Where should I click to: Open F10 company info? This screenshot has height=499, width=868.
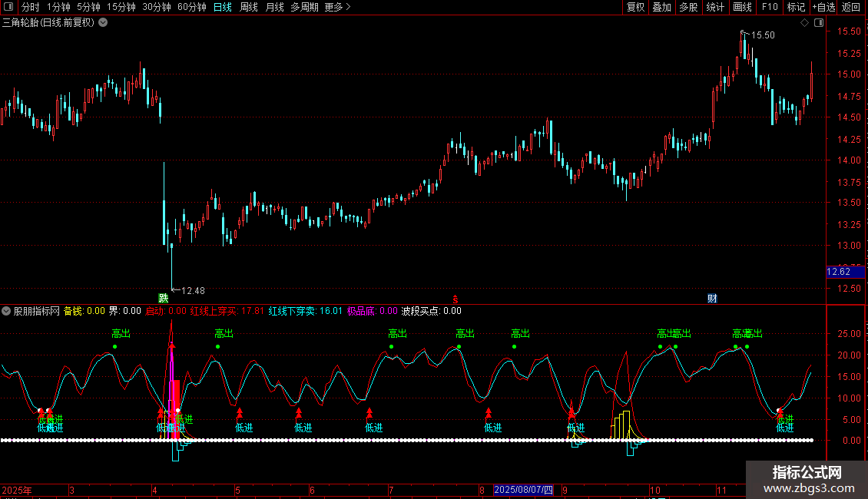click(770, 7)
